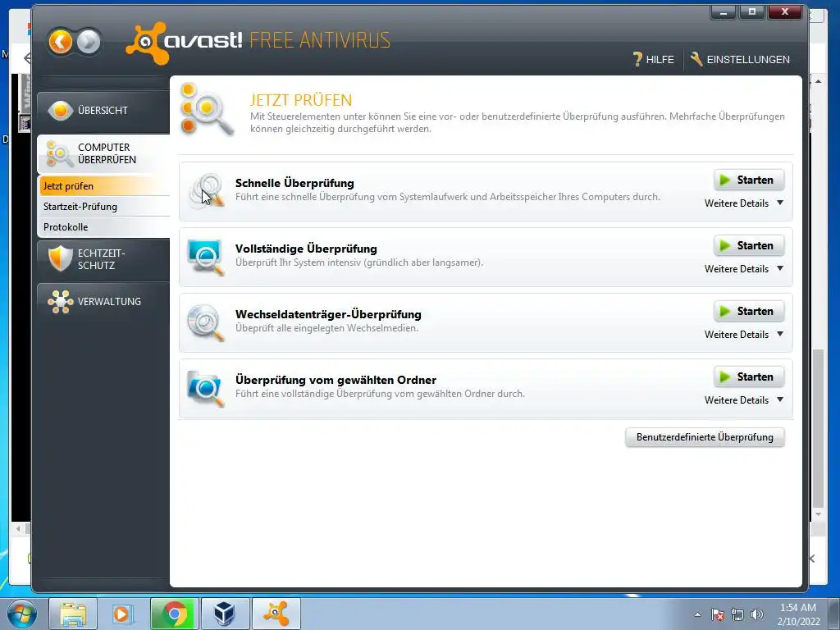Show hidden tray icons arrow

click(x=697, y=614)
